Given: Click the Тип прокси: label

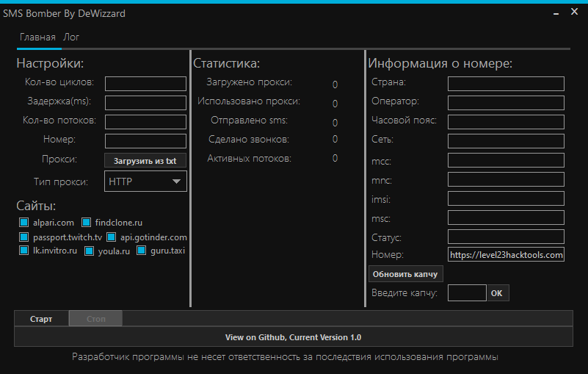Looking at the screenshot, I should point(61,182).
